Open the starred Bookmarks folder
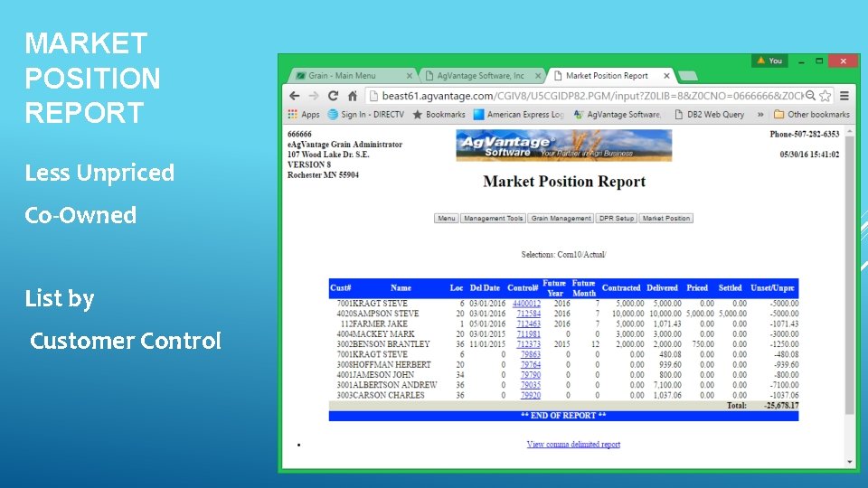 point(439,115)
